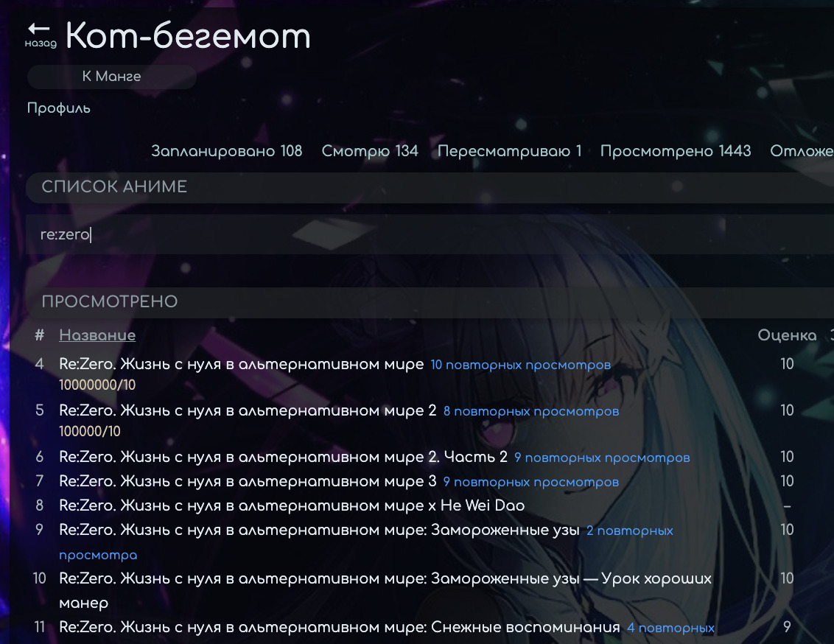This screenshot has width=834, height=644.
Task: Click the back arrow icon
Action: click(x=40, y=29)
